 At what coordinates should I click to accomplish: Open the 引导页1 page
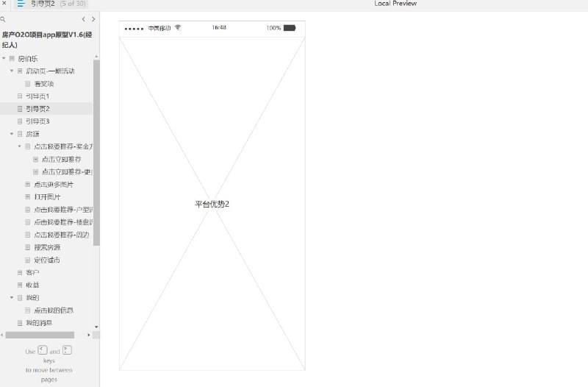[x=37, y=96]
